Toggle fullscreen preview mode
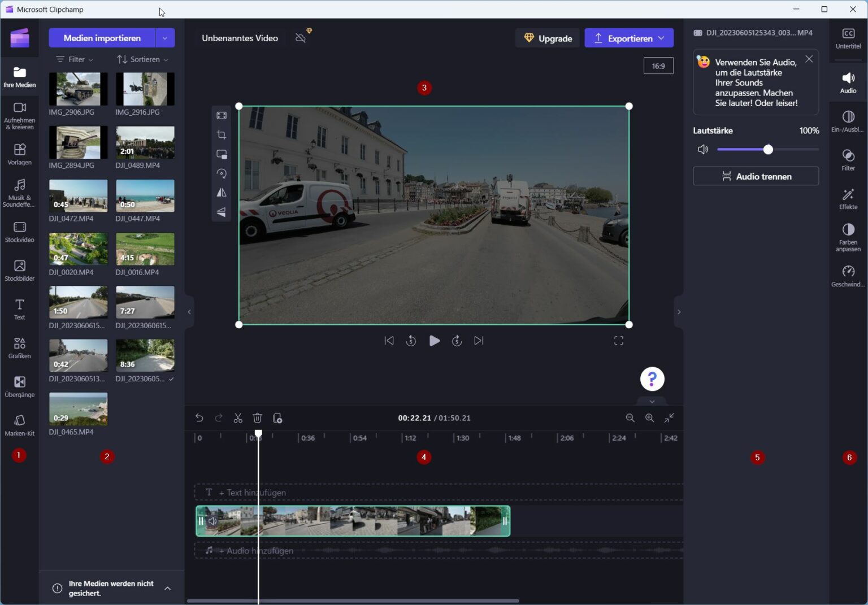Viewport: 868px width, 605px height. click(x=618, y=340)
